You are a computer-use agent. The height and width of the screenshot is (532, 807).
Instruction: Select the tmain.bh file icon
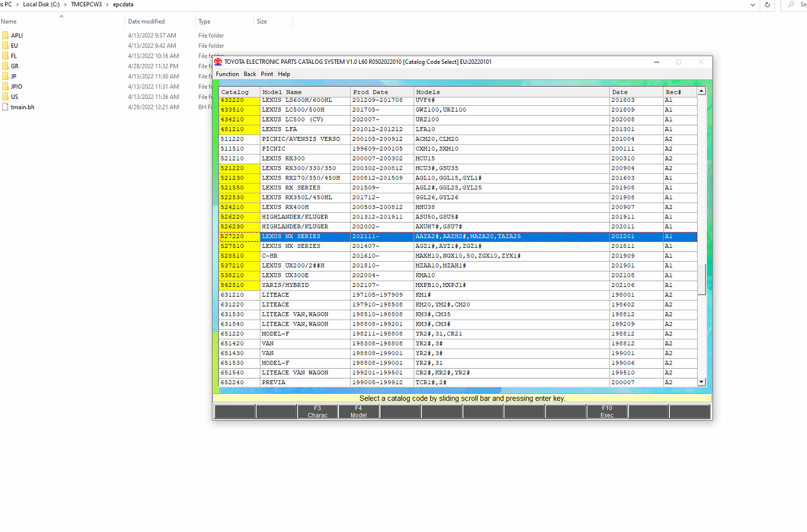click(x=5, y=108)
